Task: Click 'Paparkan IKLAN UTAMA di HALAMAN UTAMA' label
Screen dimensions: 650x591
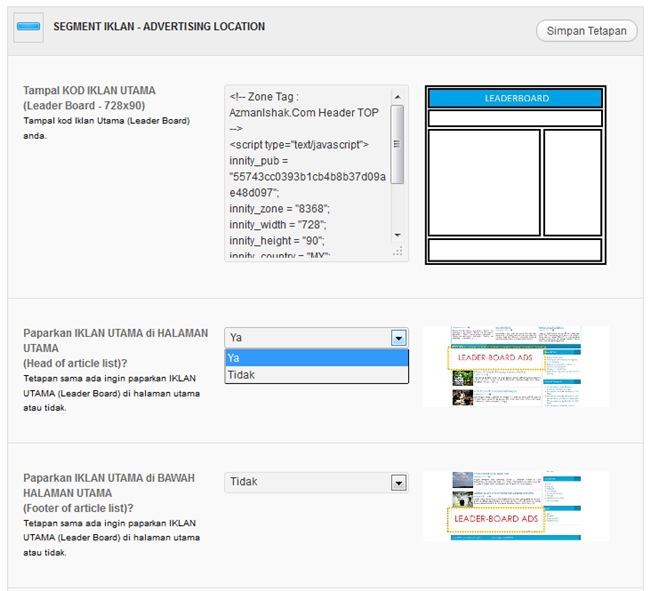Action: (116, 341)
